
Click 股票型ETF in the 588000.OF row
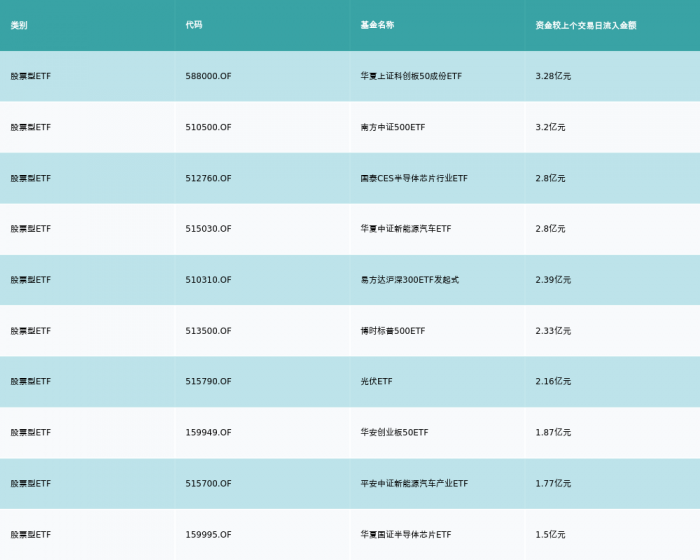click(x=31, y=76)
